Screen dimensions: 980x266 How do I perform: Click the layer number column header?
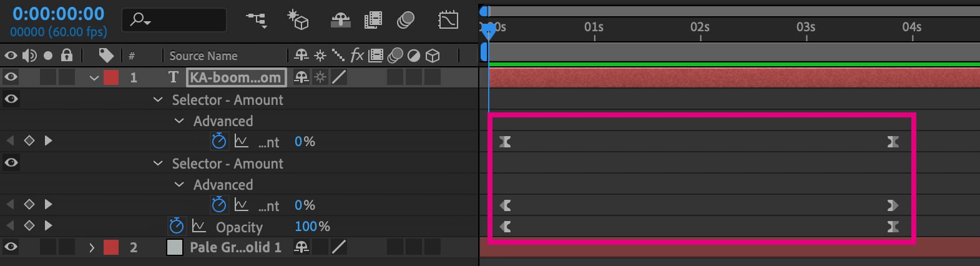132,56
